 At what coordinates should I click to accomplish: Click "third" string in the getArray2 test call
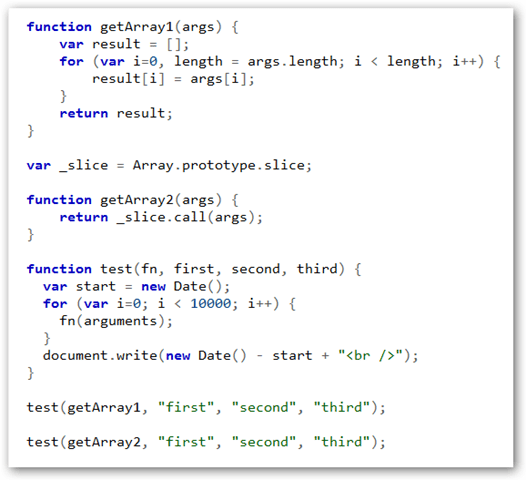click(x=341, y=442)
